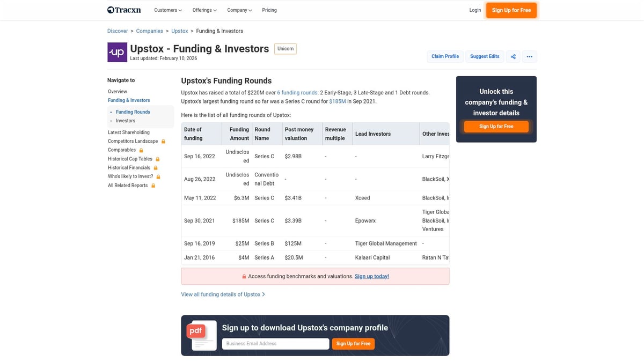Expand the Customers dropdown menu

(x=167, y=10)
